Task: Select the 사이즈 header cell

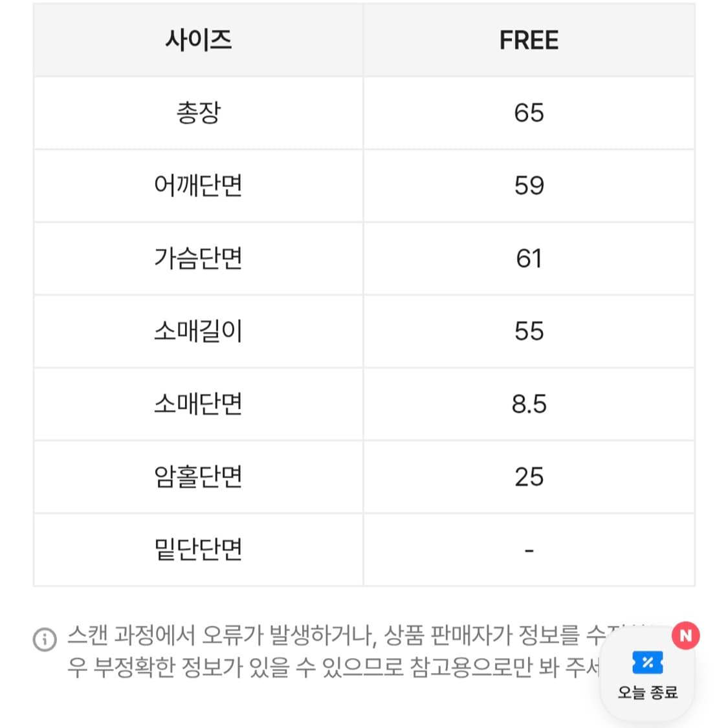Action: [198, 40]
